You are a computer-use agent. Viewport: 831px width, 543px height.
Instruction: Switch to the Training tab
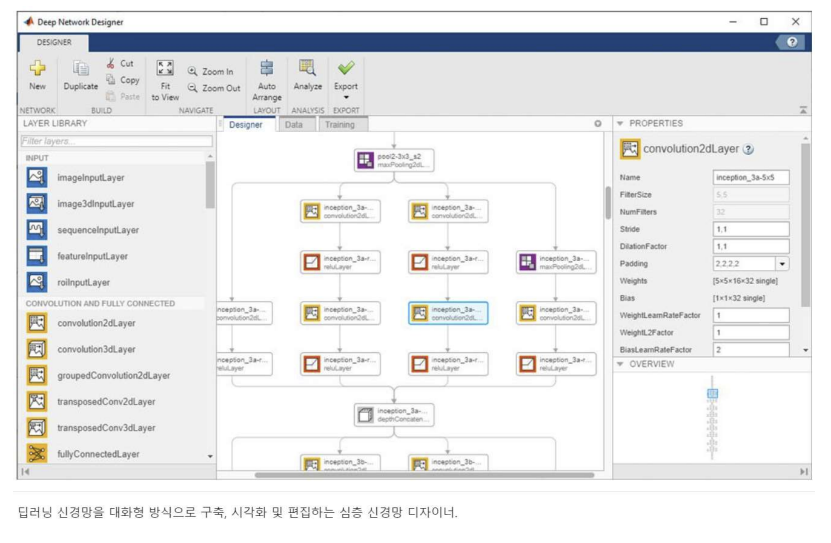(x=340, y=125)
